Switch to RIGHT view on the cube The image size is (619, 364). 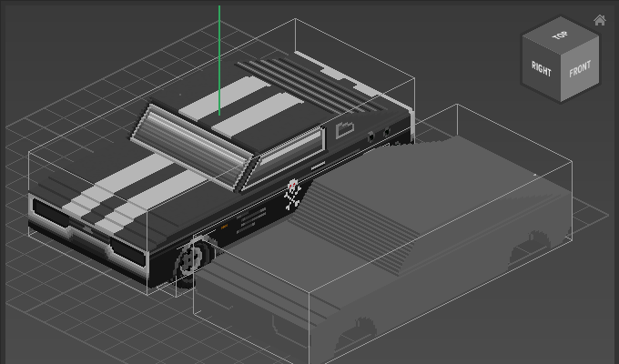point(542,69)
